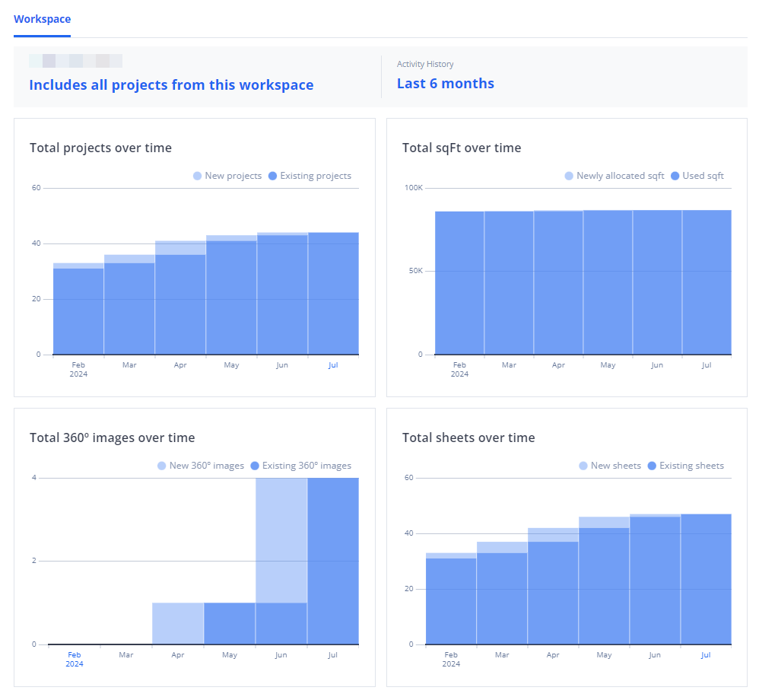Open the 'Last 6 months' activity history selector
Image resolution: width=759 pixels, height=700 pixels.
point(445,84)
